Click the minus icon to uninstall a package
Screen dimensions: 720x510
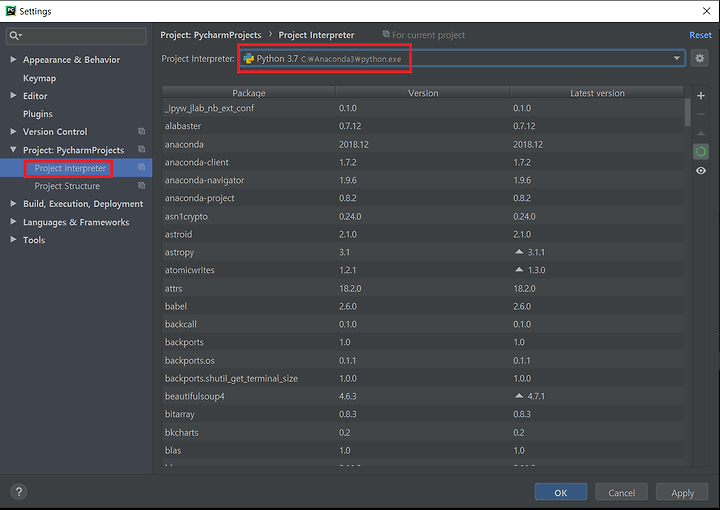[x=701, y=114]
